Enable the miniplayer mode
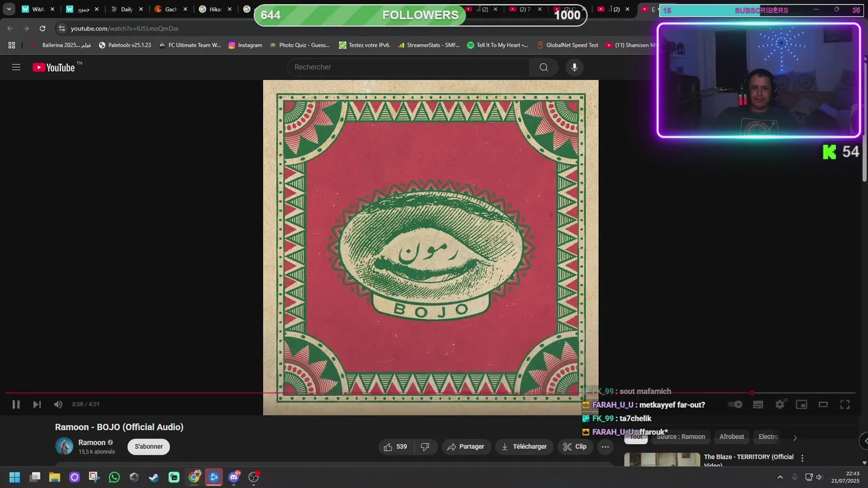 (802, 405)
